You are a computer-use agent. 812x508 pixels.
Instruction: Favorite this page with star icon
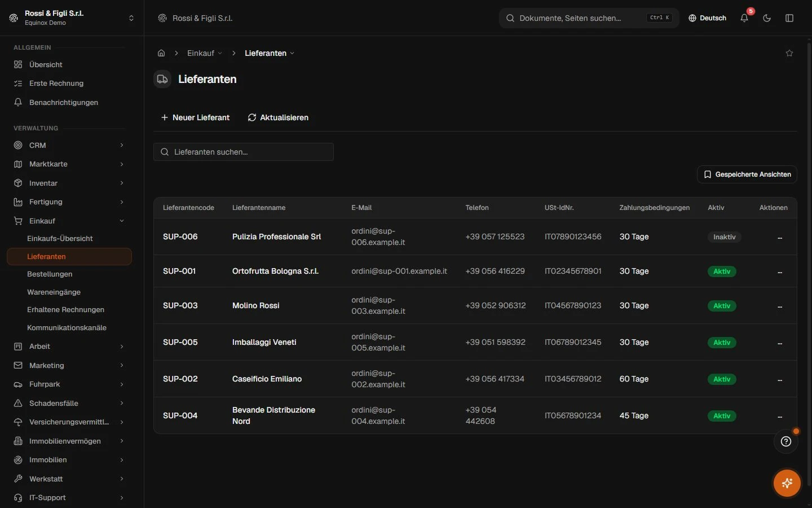click(x=789, y=53)
